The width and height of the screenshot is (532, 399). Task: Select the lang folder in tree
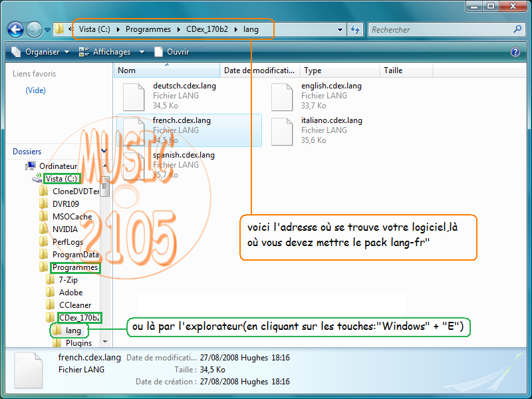73,331
